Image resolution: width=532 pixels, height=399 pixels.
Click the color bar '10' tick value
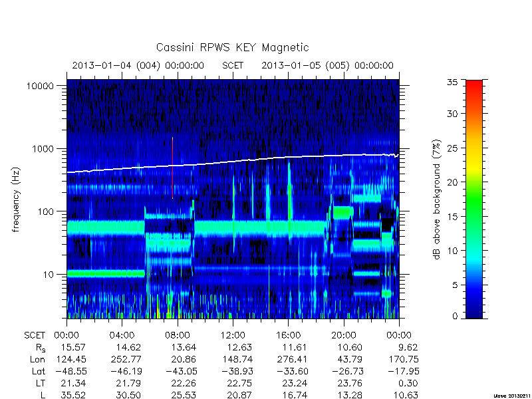tap(452, 251)
